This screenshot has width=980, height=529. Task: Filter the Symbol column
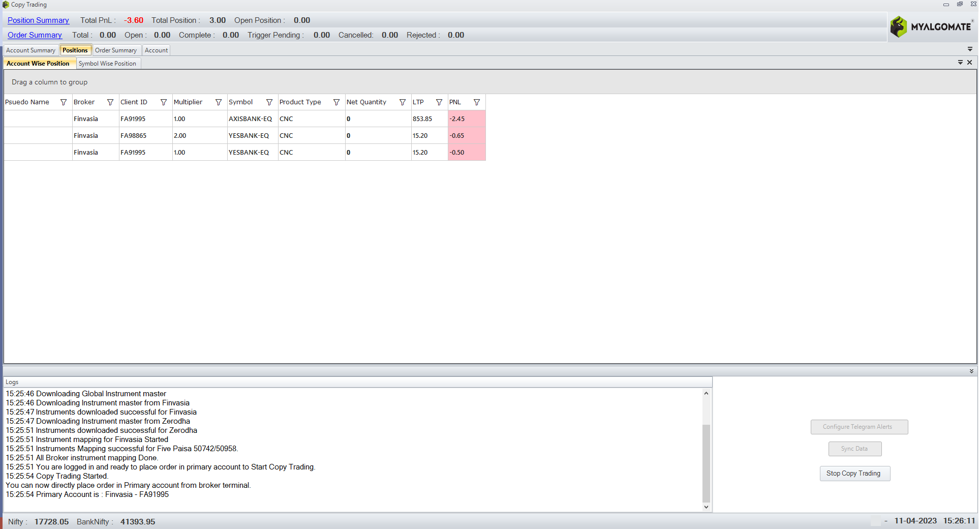(x=269, y=102)
